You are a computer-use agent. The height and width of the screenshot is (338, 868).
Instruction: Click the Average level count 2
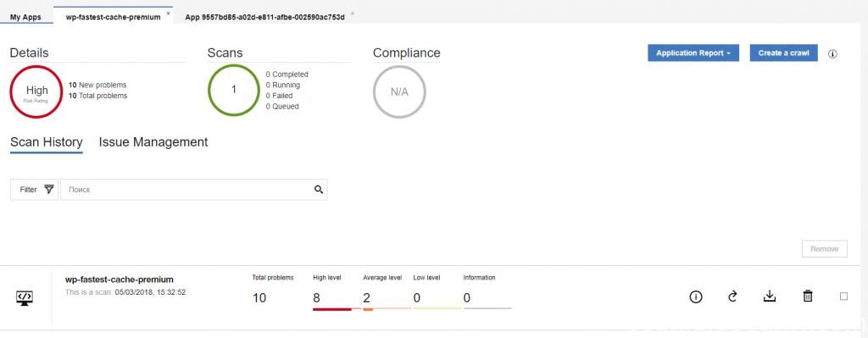(x=366, y=298)
